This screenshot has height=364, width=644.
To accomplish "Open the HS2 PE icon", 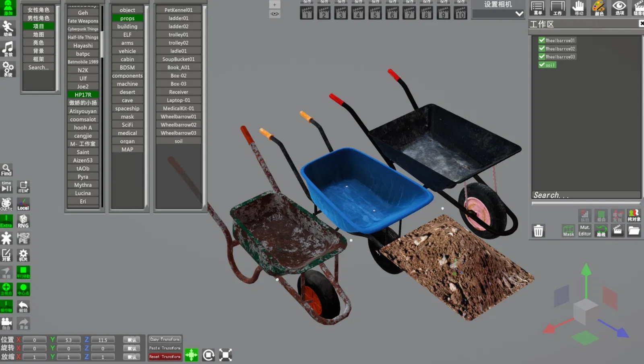I will (x=23, y=238).
